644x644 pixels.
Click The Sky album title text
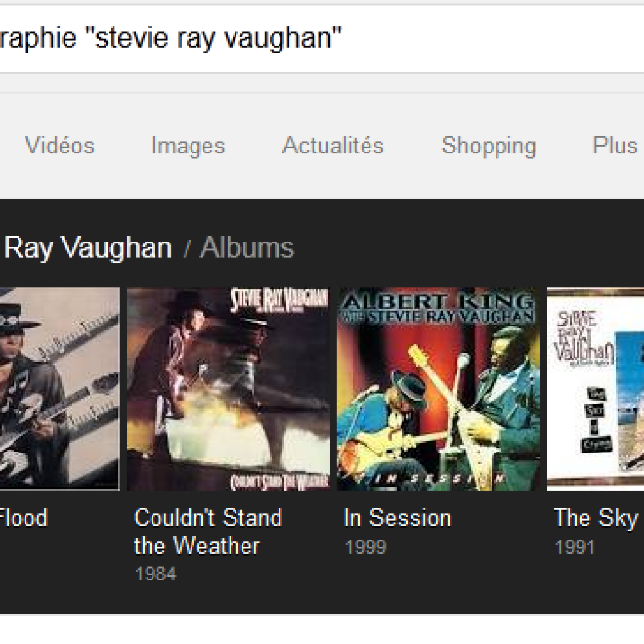[596, 518]
